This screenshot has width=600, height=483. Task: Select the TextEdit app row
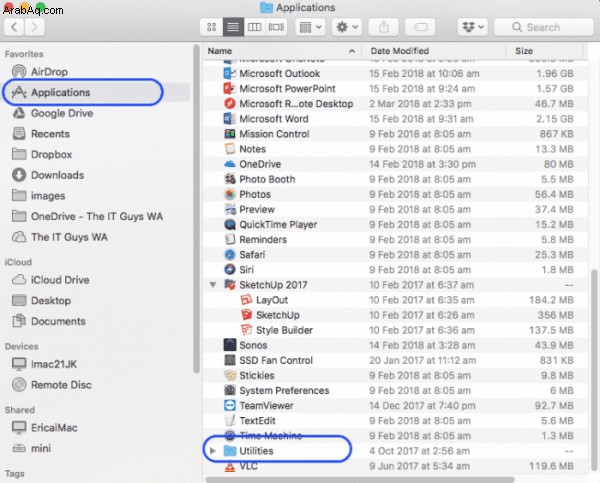click(395, 421)
